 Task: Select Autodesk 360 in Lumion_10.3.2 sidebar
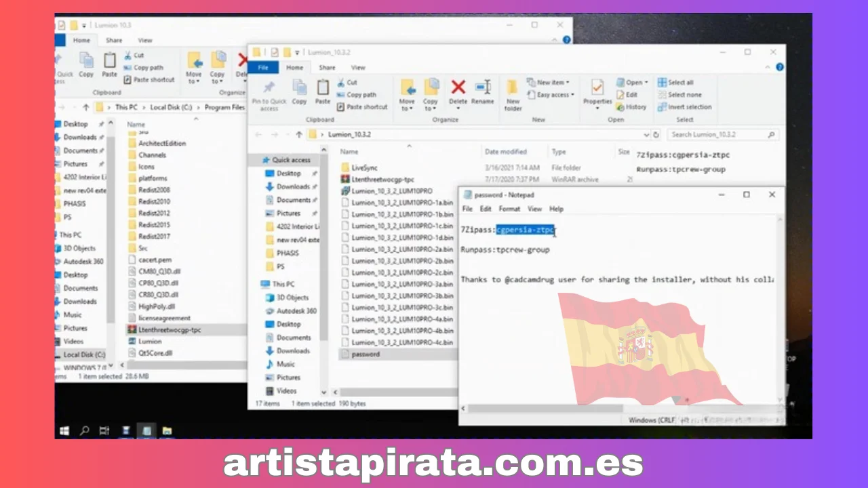coord(296,310)
